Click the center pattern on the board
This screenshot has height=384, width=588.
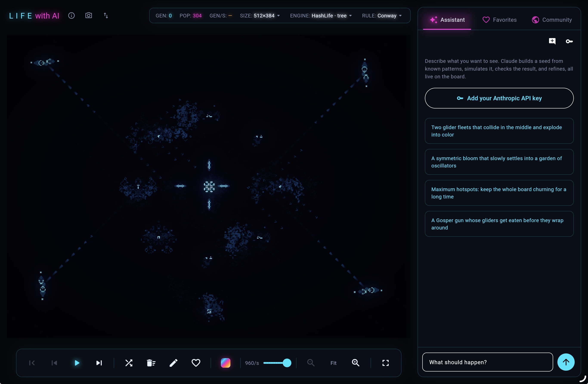[209, 186]
